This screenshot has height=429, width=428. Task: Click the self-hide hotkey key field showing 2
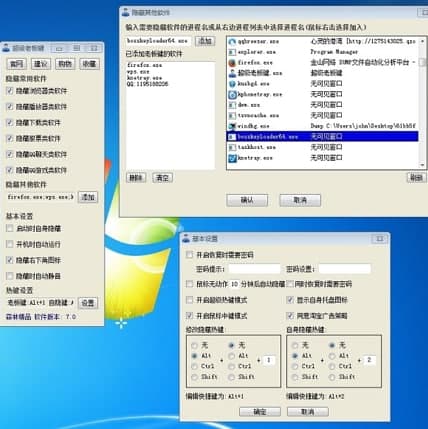(x=369, y=360)
